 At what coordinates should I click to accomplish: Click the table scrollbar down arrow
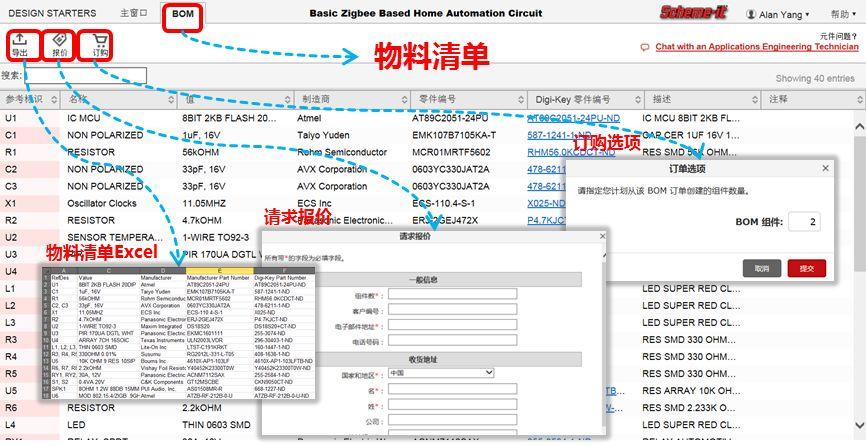coord(860,425)
